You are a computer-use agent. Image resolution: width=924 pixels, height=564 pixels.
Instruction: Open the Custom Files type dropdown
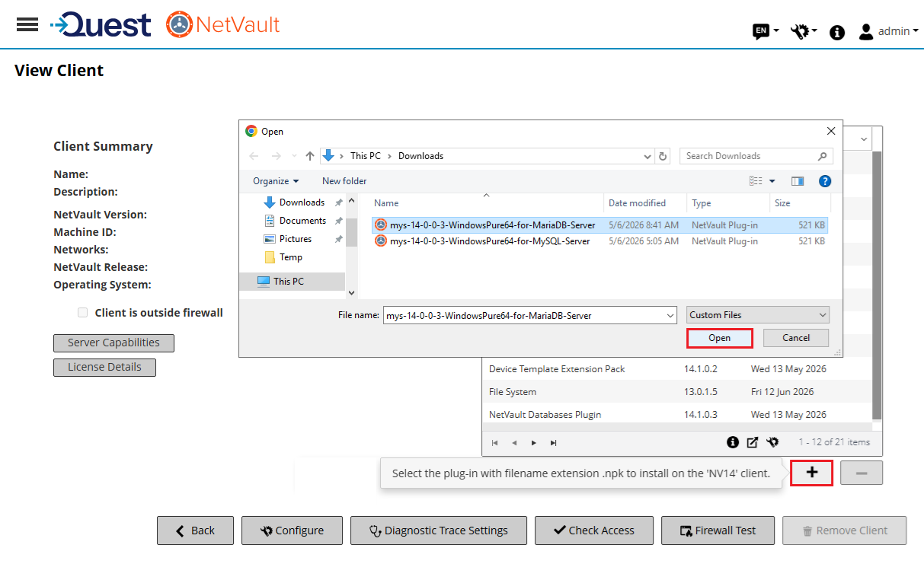pyautogui.click(x=758, y=315)
